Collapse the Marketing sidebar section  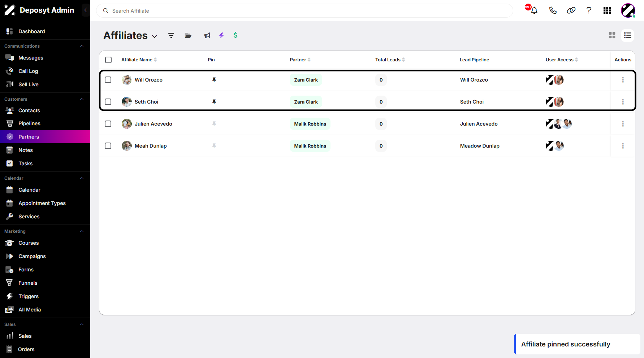click(x=82, y=231)
